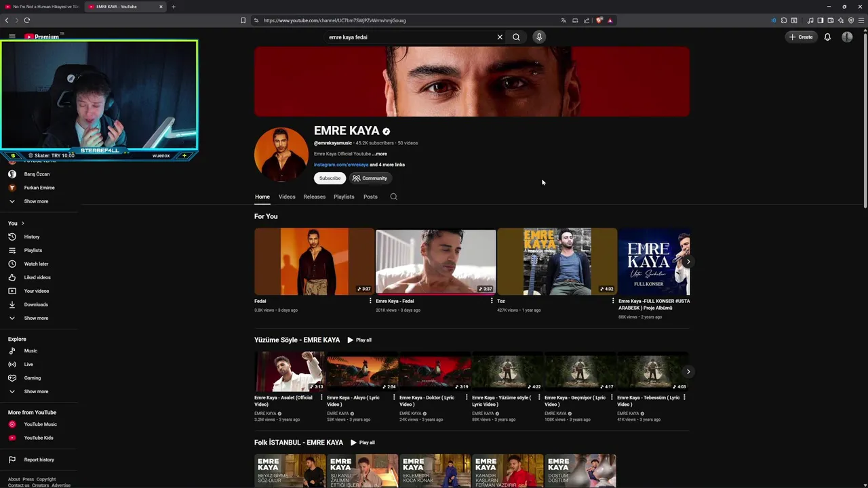Open options for the Emre Kaya - Asalet video
The image size is (868, 488).
pyautogui.click(x=321, y=398)
